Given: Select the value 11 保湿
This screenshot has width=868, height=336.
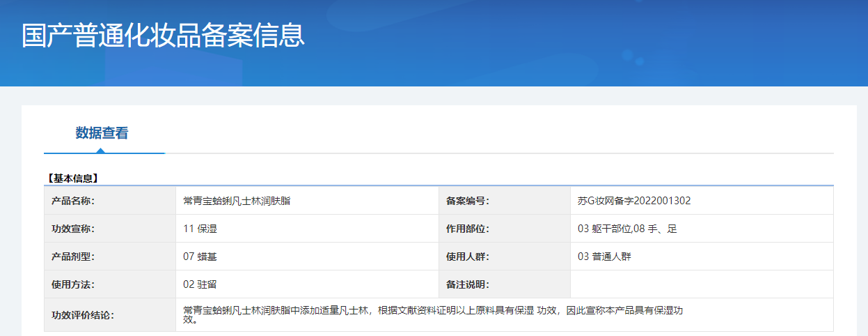Looking at the screenshot, I should (x=200, y=229).
